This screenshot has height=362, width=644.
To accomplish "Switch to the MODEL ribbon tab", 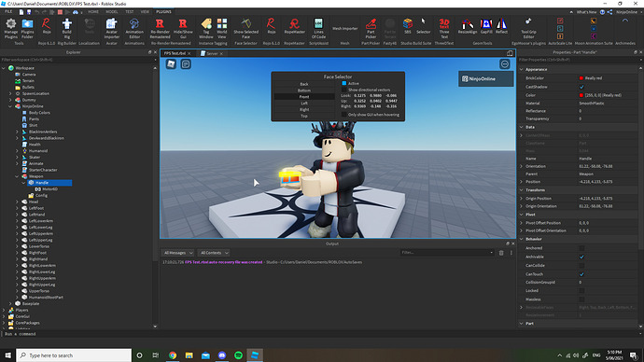I will [x=112, y=12].
